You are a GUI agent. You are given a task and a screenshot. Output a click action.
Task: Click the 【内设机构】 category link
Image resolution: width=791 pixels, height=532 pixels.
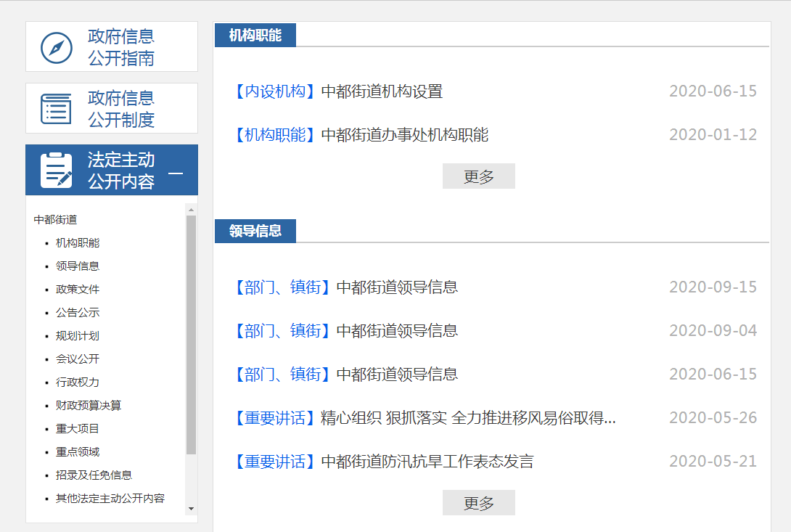pyautogui.click(x=275, y=91)
